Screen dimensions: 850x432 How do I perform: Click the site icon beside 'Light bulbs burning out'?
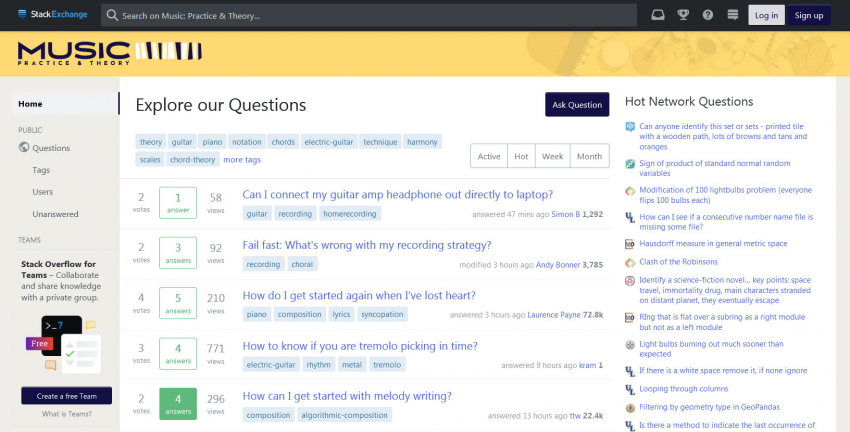pos(630,345)
